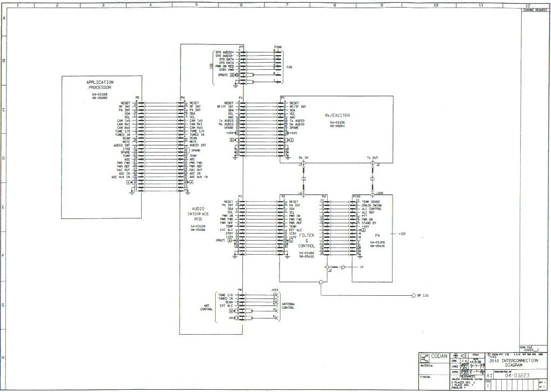
Task: Click the 2010 INTERCONNECTION DIAGRAM title
Action: coord(513,362)
